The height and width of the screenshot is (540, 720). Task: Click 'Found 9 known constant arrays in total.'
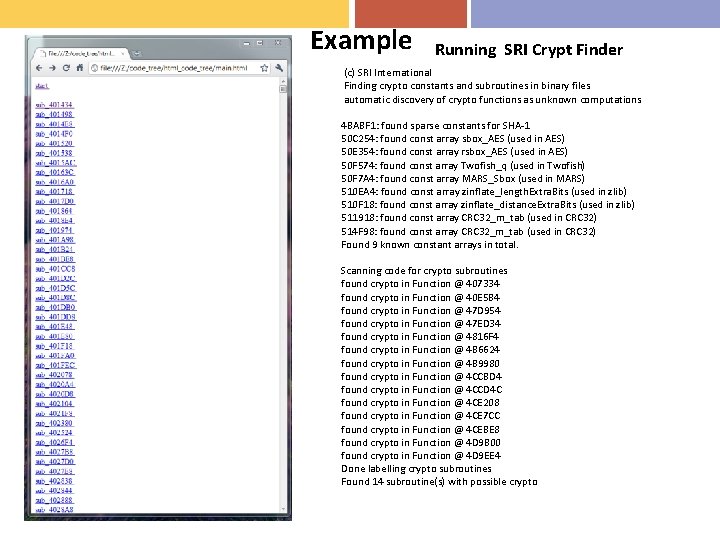[430, 245]
